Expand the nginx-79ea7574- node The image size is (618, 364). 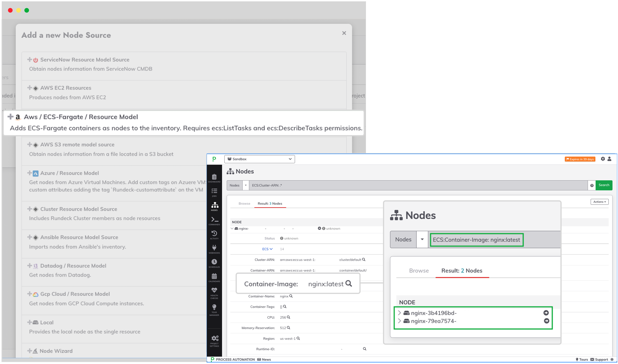pyautogui.click(x=399, y=321)
